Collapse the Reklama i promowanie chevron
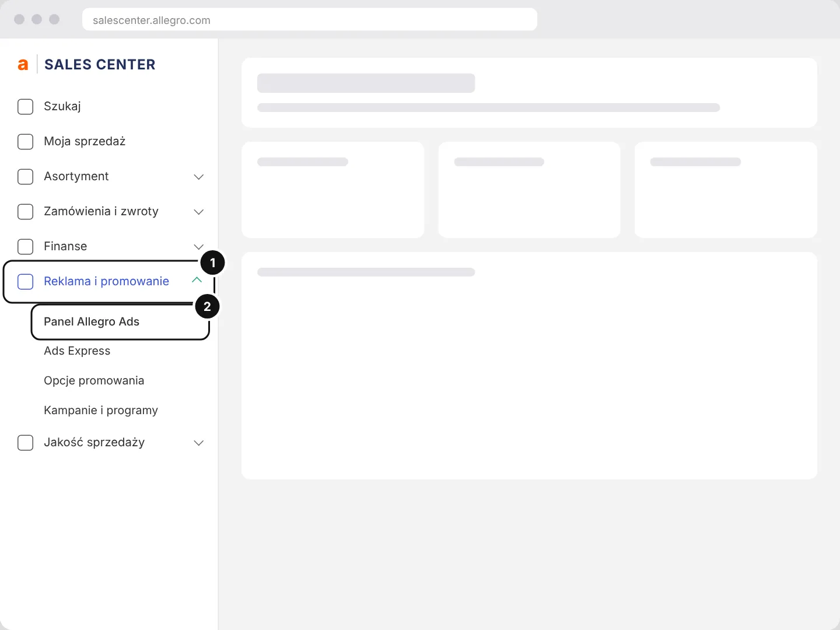Image resolution: width=840 pixels, height=630 pixels. click(197, 280)
